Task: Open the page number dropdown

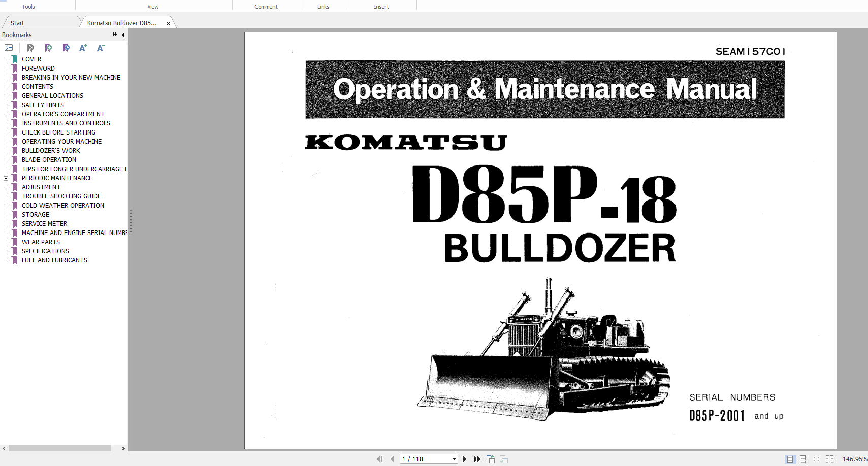Action: [454, 458]
